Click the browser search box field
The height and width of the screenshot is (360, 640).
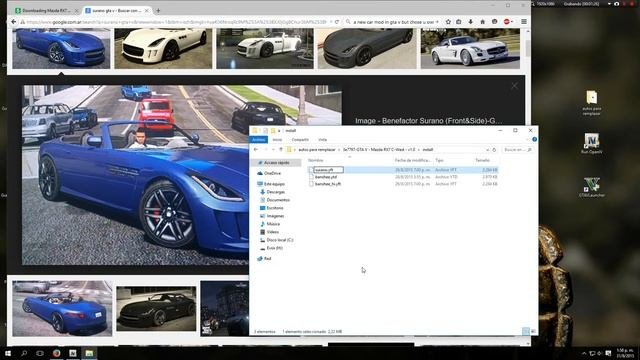pos(393,22)
